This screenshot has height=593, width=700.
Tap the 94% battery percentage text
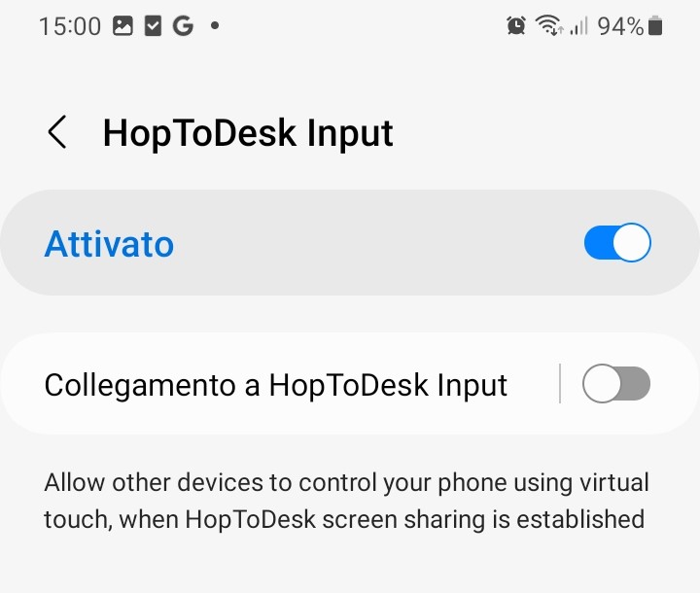(620, 26)
